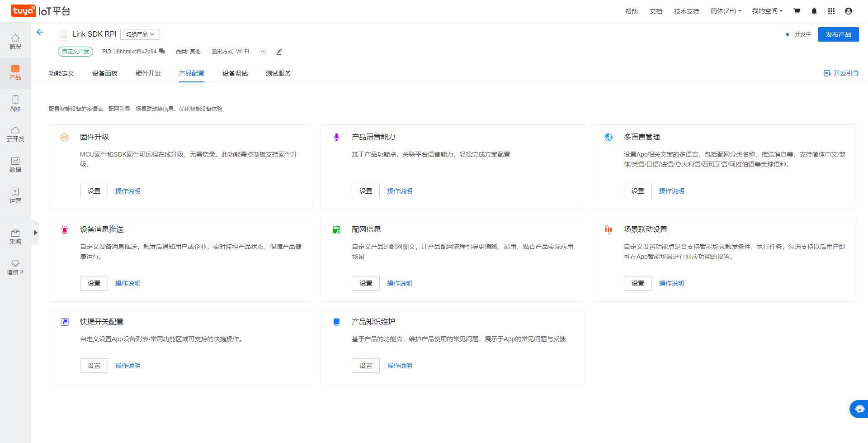Click 设置 for 配网信息
The image size is (868, 443).
coord(366,283)
